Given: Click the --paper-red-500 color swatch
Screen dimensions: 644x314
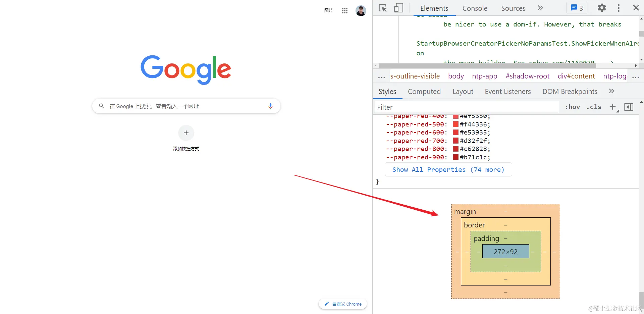Looking at the screenshot, I should pyautogui.click(x=455, y=124).
